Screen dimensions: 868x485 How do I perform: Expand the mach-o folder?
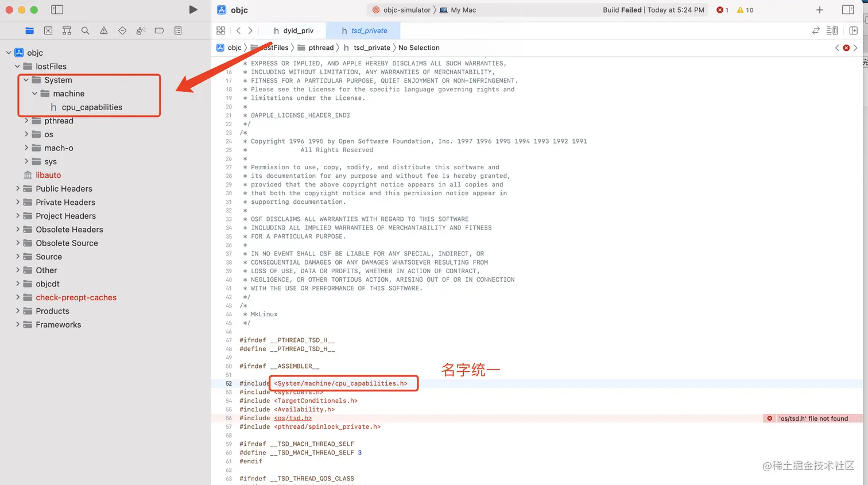(26, 148)
